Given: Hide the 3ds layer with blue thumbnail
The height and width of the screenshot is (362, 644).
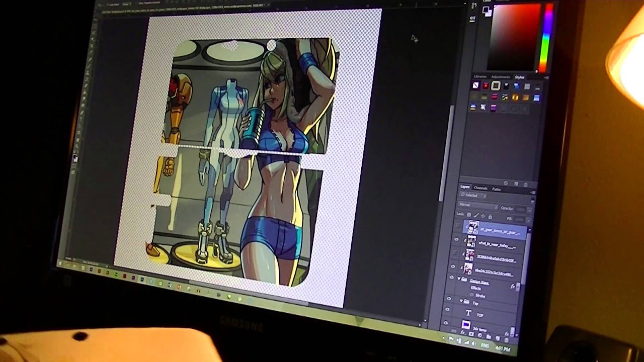Looking at the screenshot, I should (x=445, y=323).
